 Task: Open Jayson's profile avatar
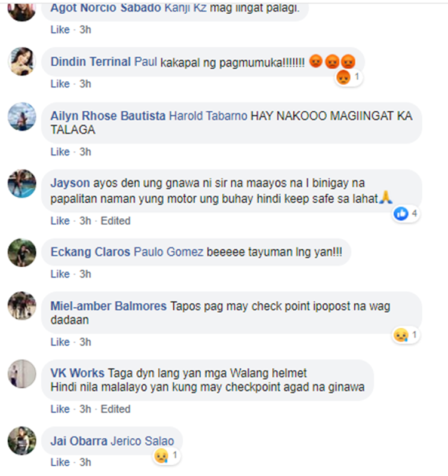22,184
